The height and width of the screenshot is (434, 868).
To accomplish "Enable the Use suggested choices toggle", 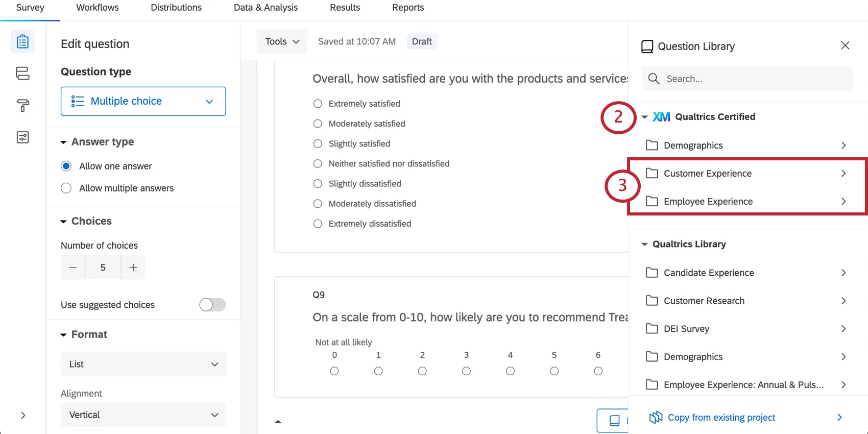I will 212,305.
